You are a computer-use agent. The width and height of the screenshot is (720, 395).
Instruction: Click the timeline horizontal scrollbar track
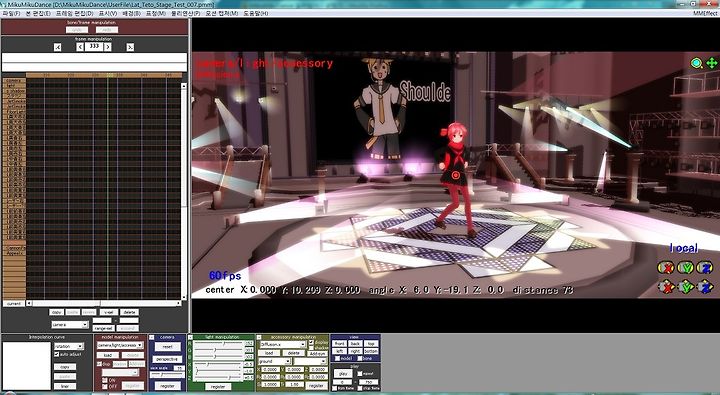[104, 304]
